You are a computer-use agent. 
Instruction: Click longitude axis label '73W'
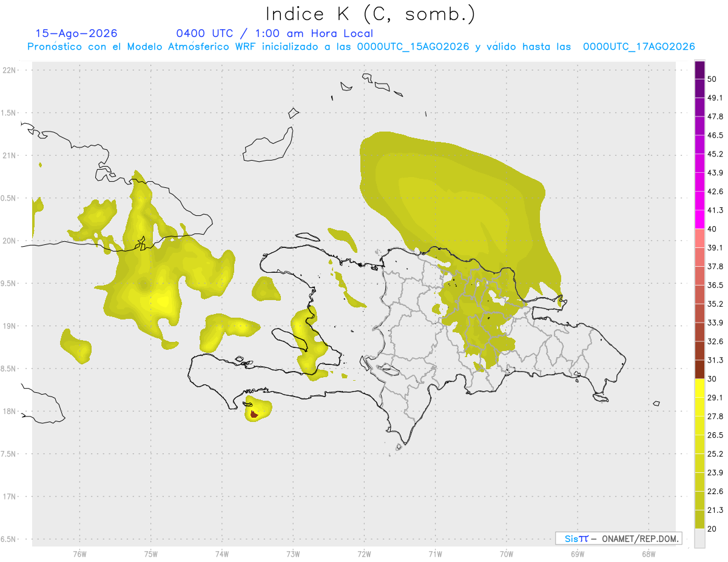293,554
